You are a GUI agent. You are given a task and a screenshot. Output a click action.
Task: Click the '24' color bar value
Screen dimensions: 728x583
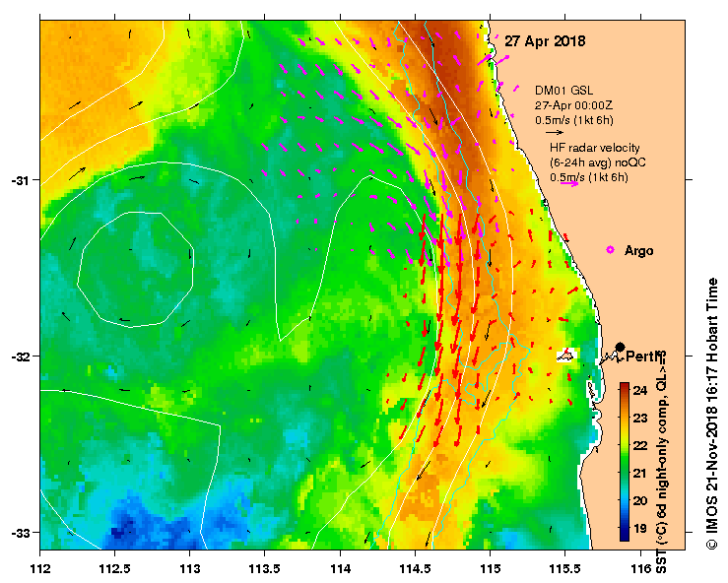640,390
